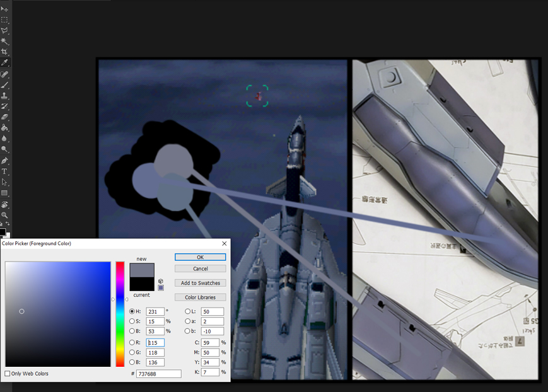
Task: Click the R field showing 115
Action: click(x=155, y=343)
